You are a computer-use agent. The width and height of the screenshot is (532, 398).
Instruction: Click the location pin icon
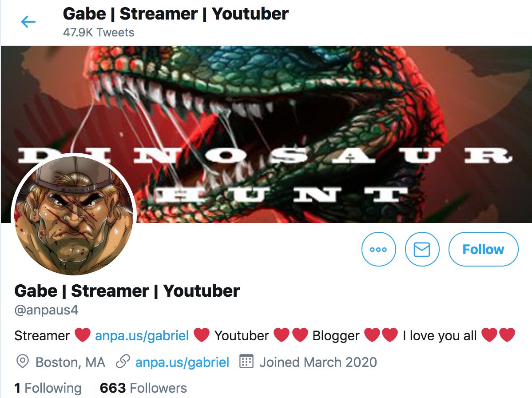[x=22, y=362]
